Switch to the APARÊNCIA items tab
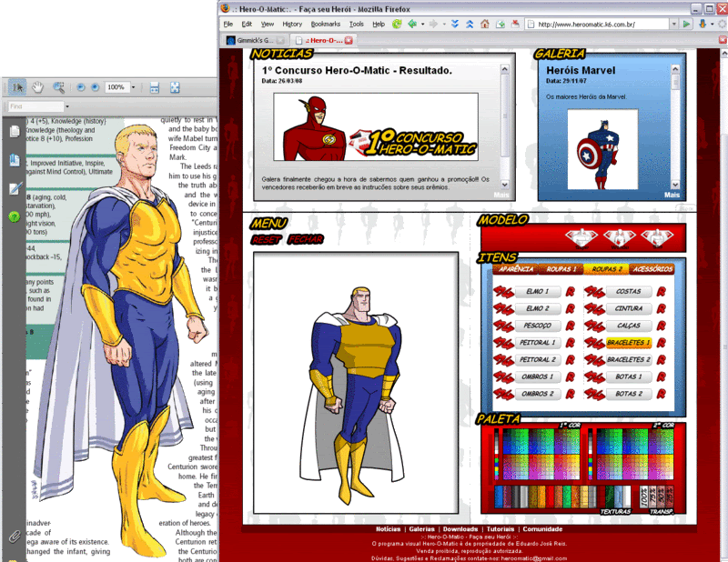 pos(516,268)
